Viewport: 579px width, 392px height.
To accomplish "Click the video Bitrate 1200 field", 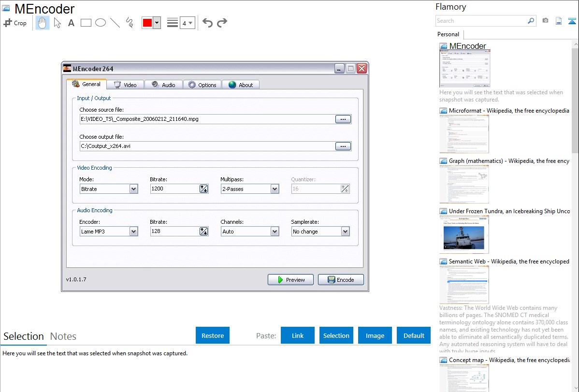I will tap(174, 189).
